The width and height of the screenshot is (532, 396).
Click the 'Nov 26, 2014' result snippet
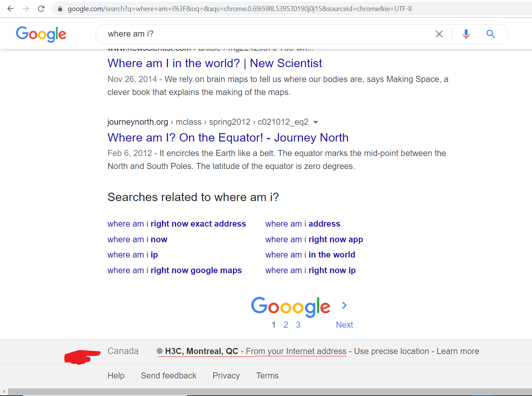tap(278, 86)
